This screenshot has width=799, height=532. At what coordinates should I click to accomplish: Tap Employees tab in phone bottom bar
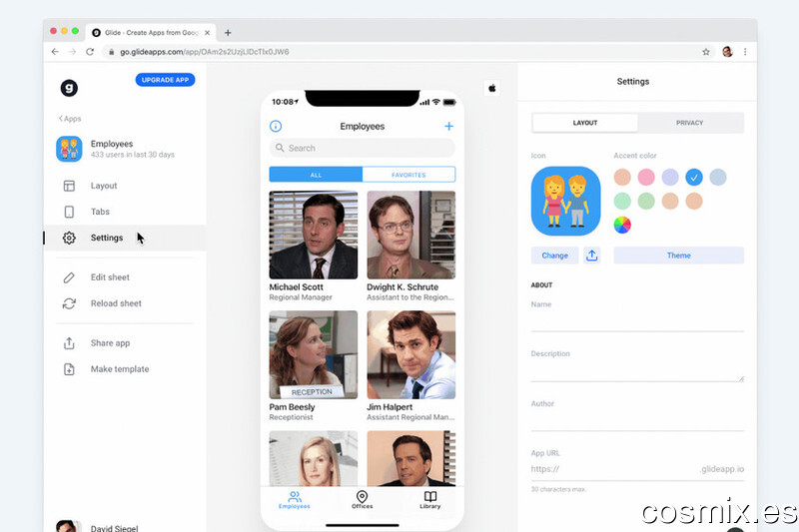coord(295,500)
